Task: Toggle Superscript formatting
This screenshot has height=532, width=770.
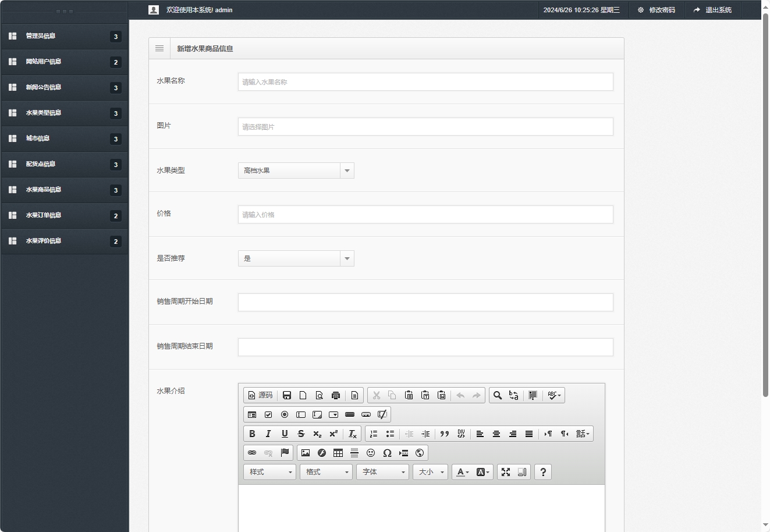Action: coord(333,434)
